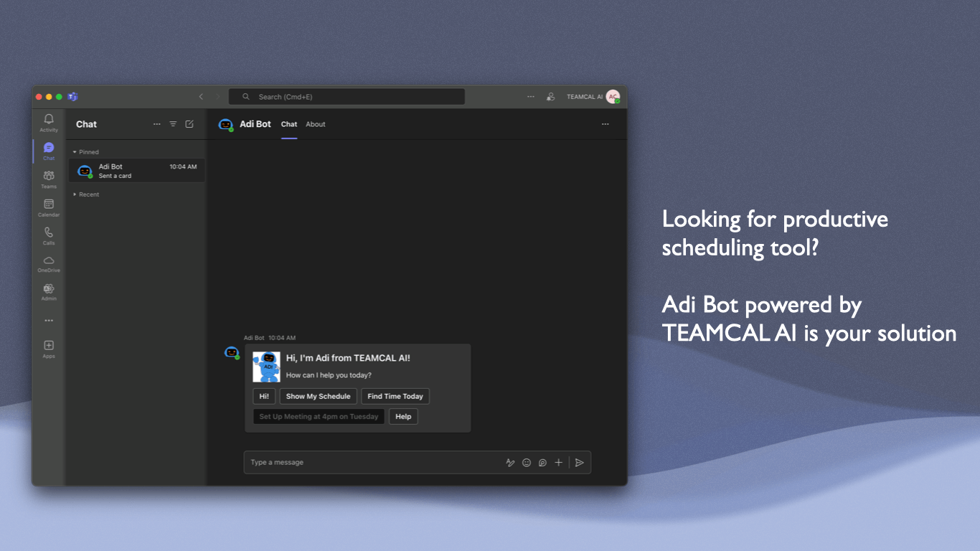Click the loop component icon in compose box

(x=542, y=463)
